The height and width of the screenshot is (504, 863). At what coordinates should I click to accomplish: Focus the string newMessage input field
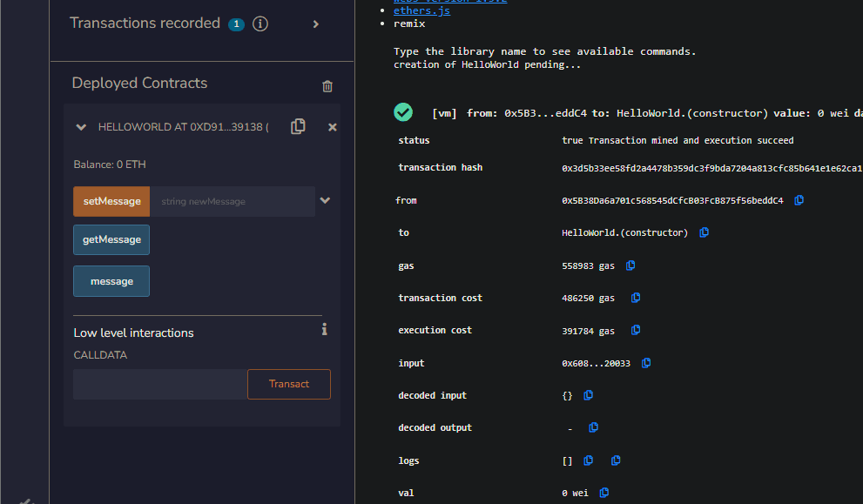[233, 201]
